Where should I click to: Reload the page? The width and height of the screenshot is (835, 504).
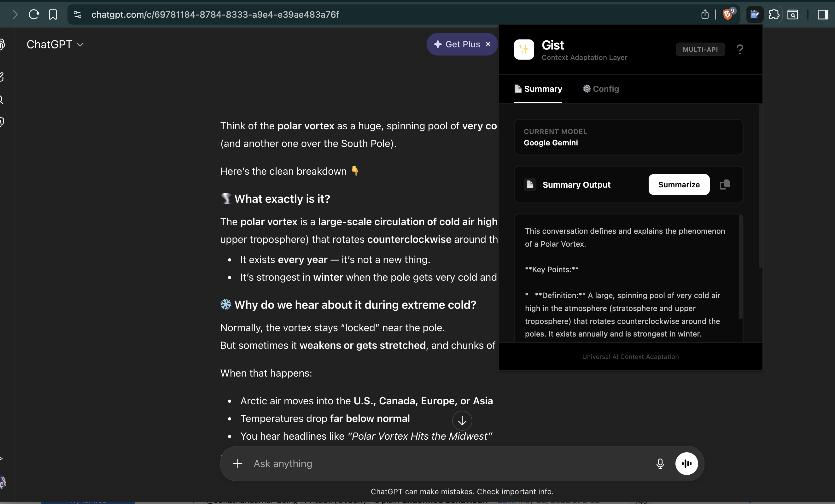click(33, 15)
